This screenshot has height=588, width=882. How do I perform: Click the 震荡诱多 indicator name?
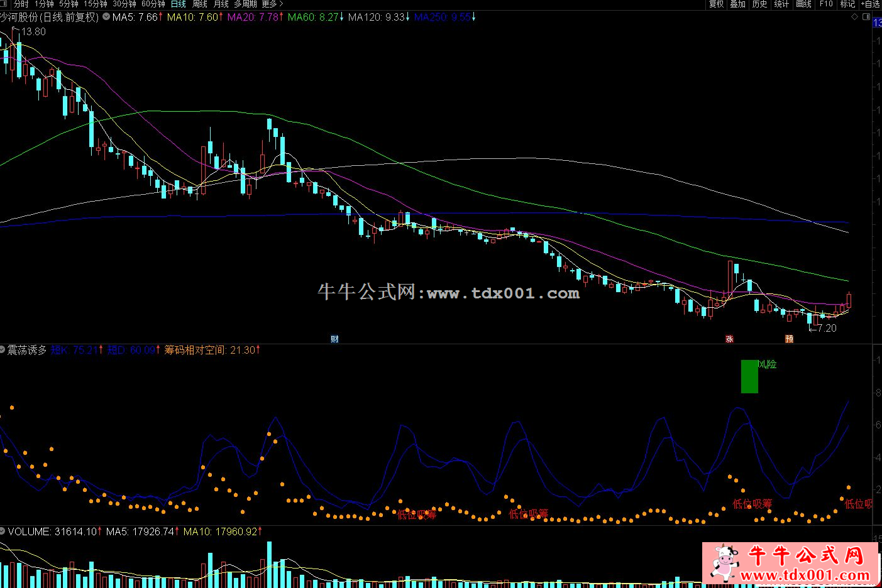[27, 350]
